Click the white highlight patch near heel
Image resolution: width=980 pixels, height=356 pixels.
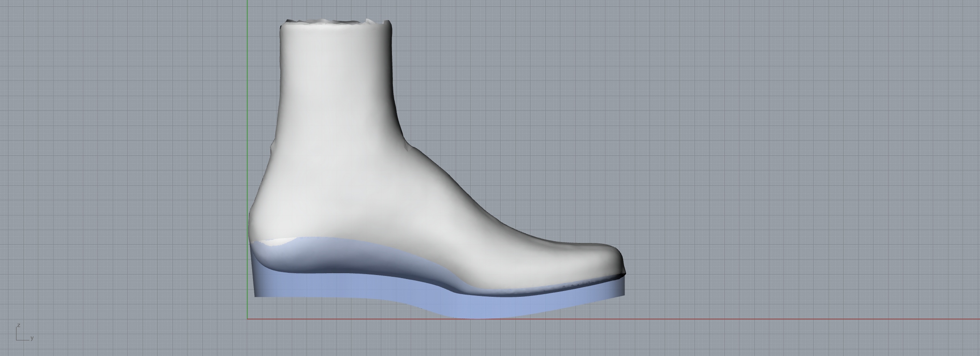click(278, 243)
